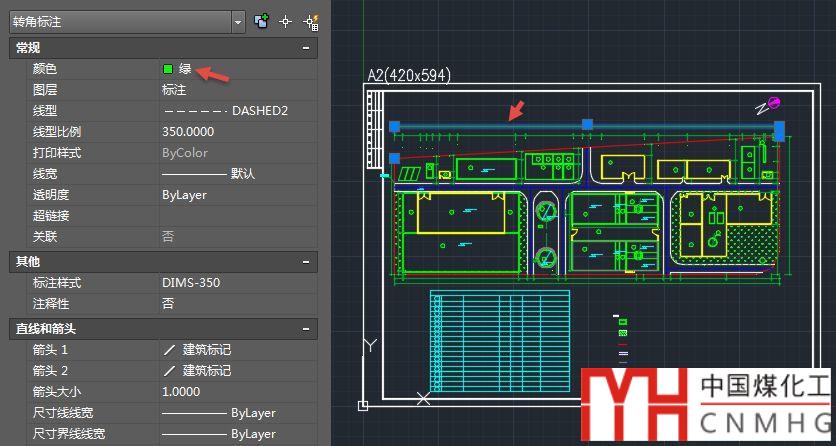Open the 转角标注 object type dropdown
This screenshot has width=836, height=446.
(237, 21)
